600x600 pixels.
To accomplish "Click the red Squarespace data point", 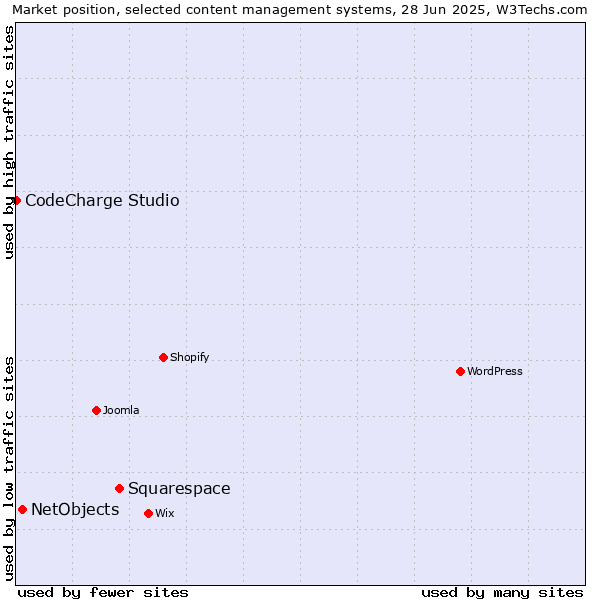I will pyautogui.click(x=119, y=488).
